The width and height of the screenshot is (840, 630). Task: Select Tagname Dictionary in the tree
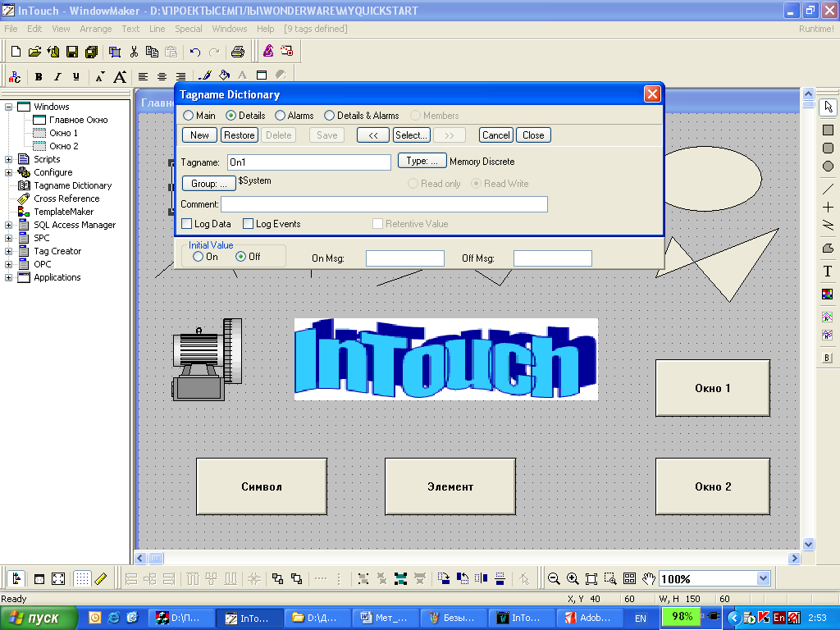point(73,185)
